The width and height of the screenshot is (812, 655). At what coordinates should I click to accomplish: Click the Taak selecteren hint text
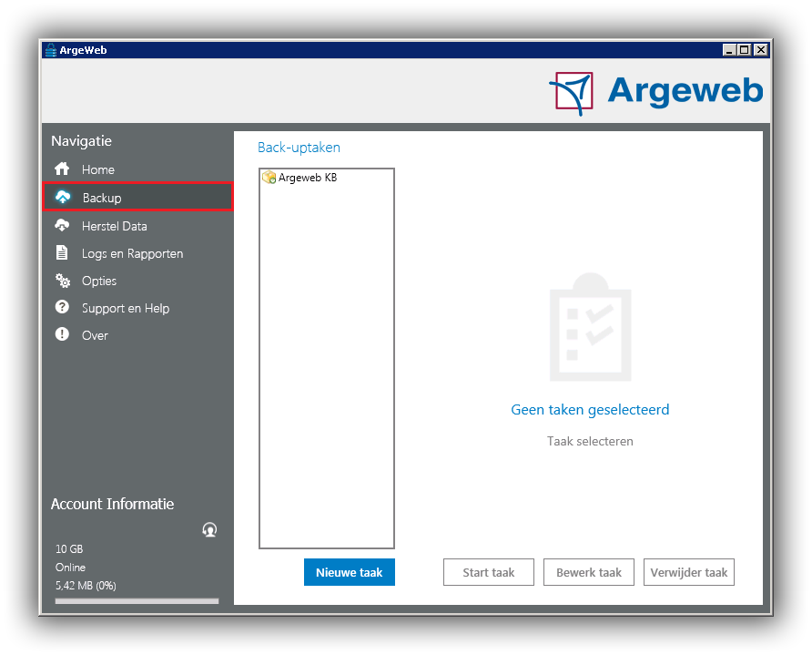point(590,441)
